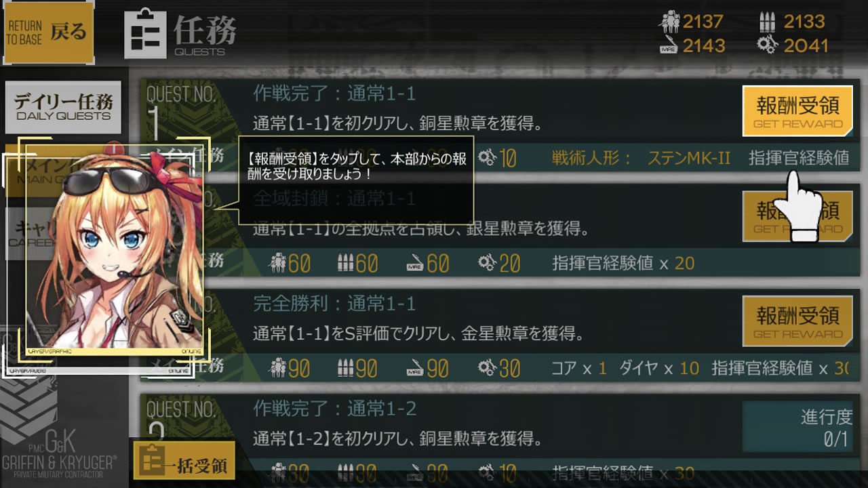Claim the Quest 1 報酬受領 reward

(x=797, y=111)
